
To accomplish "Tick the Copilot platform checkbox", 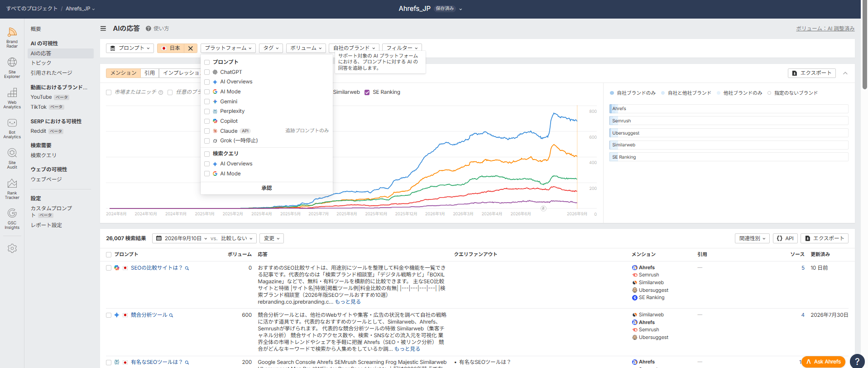I will pos(207,121).
